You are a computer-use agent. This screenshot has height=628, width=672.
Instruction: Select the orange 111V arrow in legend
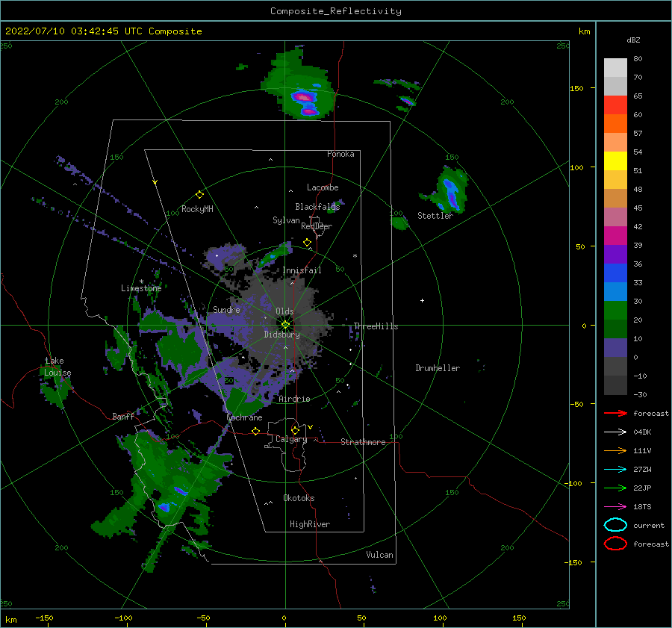[x=615, y=450]
